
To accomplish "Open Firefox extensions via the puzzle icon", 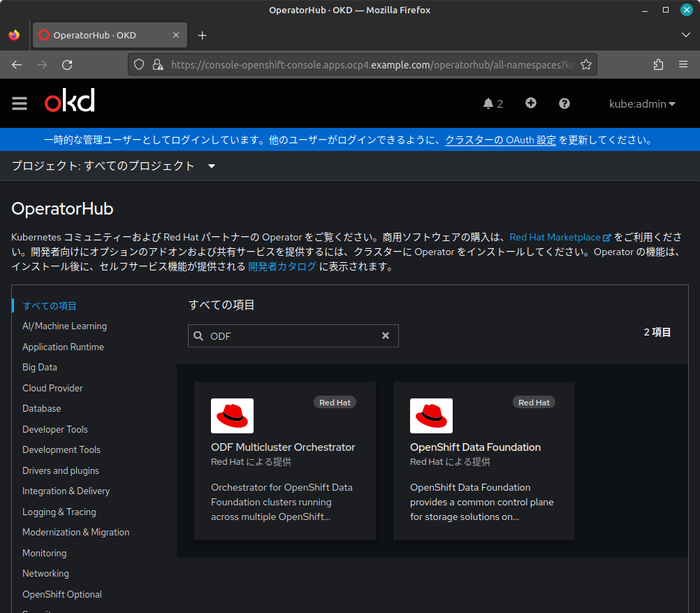I will 657,64.
